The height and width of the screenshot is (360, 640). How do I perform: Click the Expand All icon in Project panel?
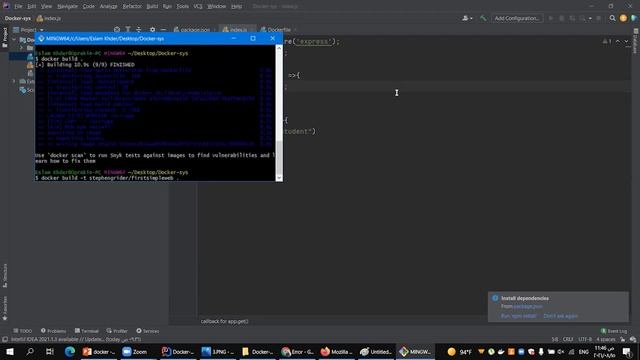tap(128, 30)
